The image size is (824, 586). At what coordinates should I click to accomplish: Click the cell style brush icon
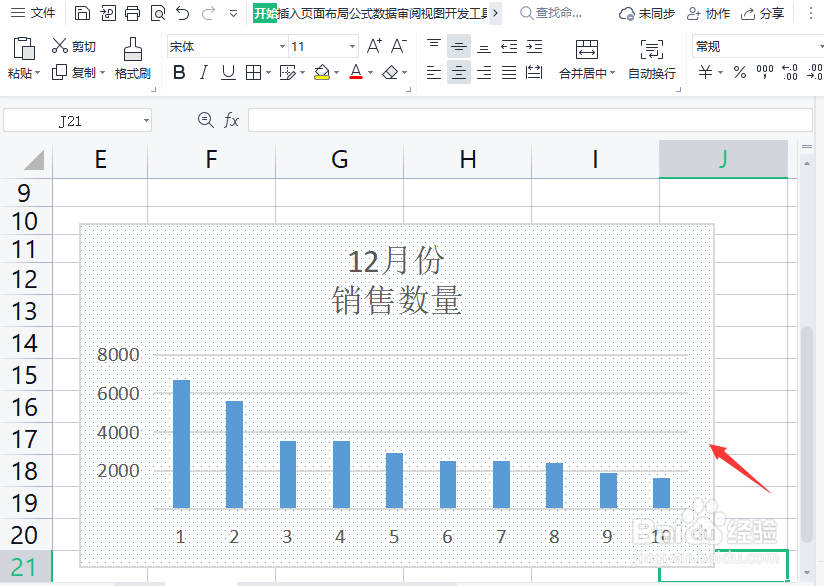(288, 73)
